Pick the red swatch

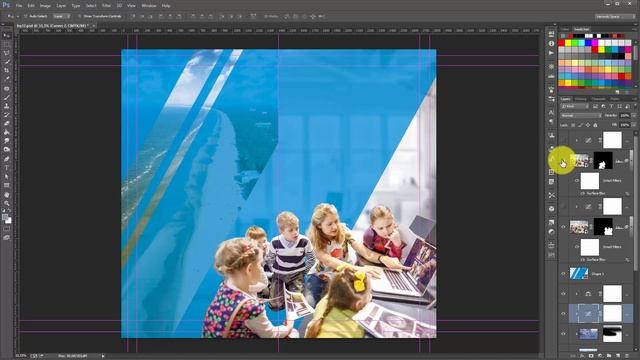(562, 42)
